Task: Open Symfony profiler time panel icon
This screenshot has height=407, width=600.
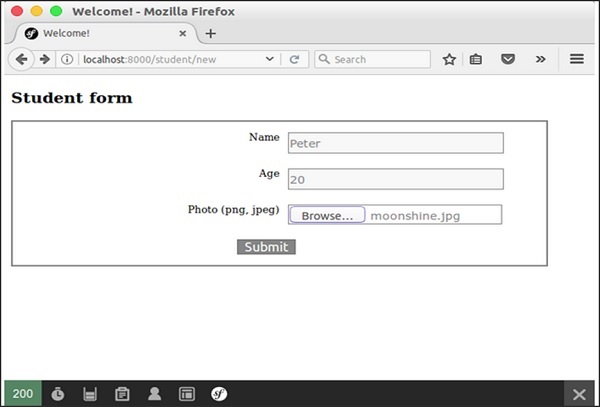Action: point(58,394)
